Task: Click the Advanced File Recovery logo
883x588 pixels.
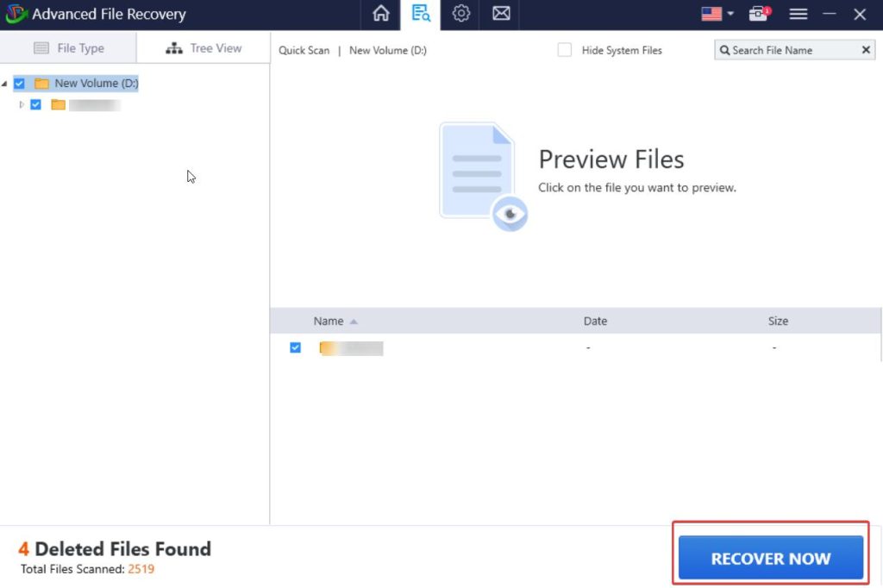Action: click(16, 14)
